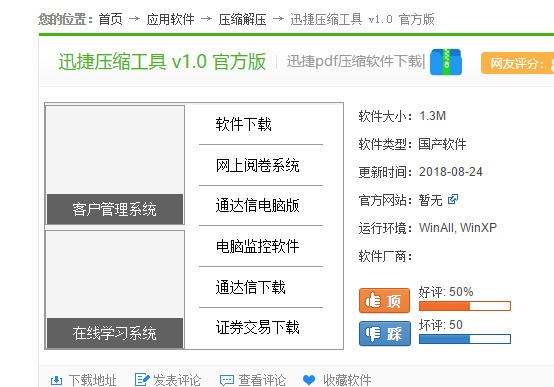Jump to 下载地址 section
The height and width of the screenshot is (387, 554).
pyautogui.click(x=92, y=380)
